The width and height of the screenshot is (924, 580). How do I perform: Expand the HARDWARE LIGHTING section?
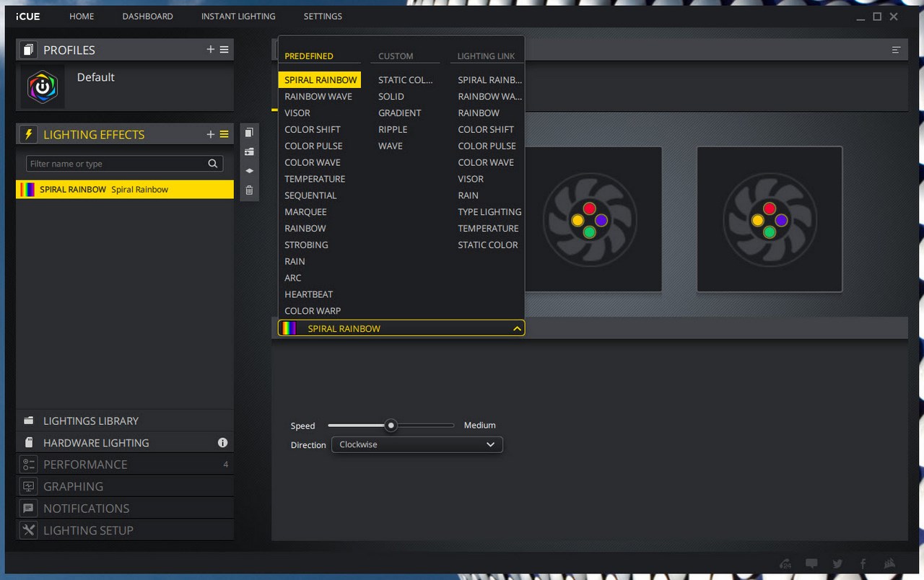pos(125,443)
